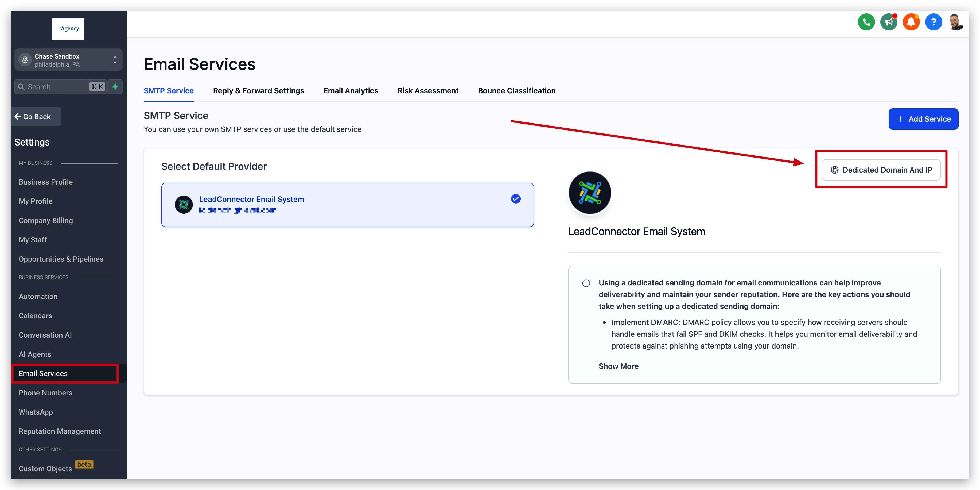
Task: Click the green lightning quick actions icon
Action: [x=115, y=87]
